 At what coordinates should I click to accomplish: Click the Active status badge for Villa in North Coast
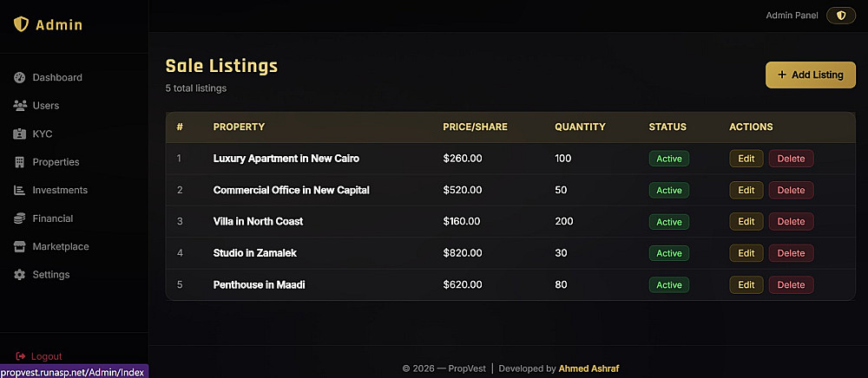[668, 222]
